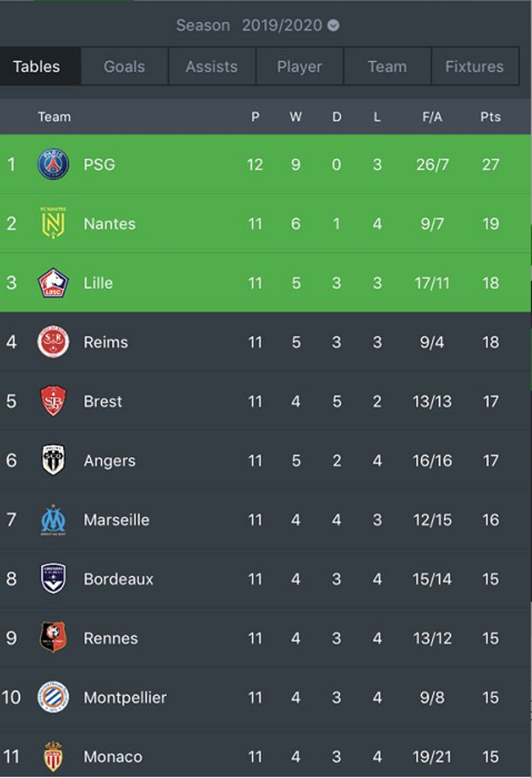
Task: Switch to the Goals tab
Action: click(x=124, y=66)
